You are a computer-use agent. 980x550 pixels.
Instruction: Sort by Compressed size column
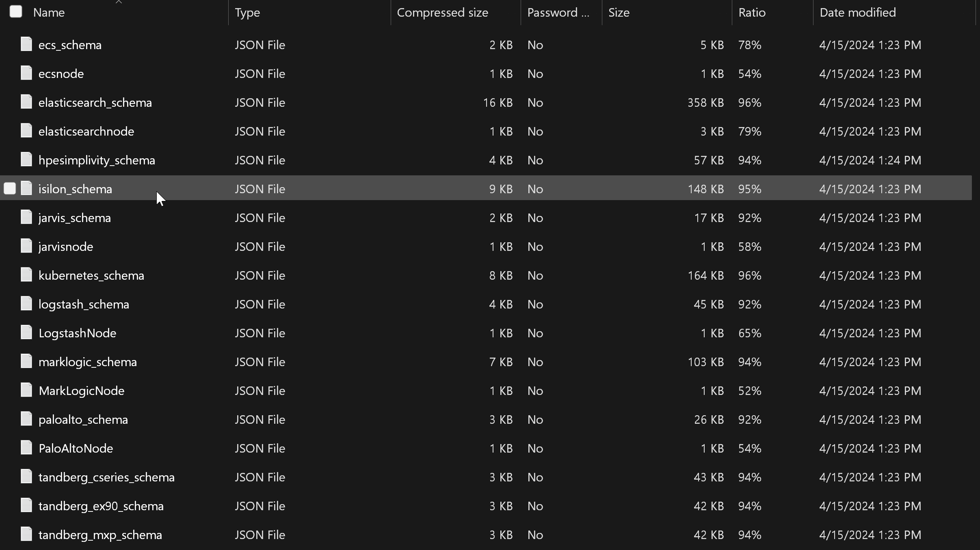442,13
